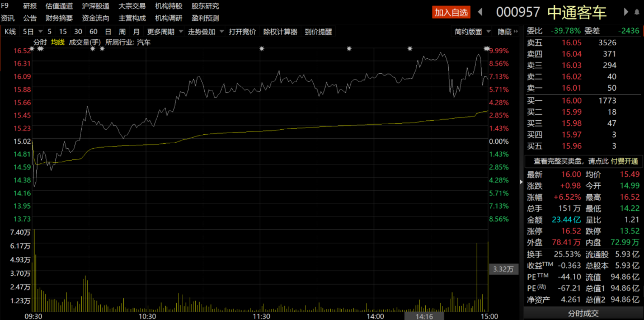Select the 买五 15.96 order row

[x=584, y=145]
